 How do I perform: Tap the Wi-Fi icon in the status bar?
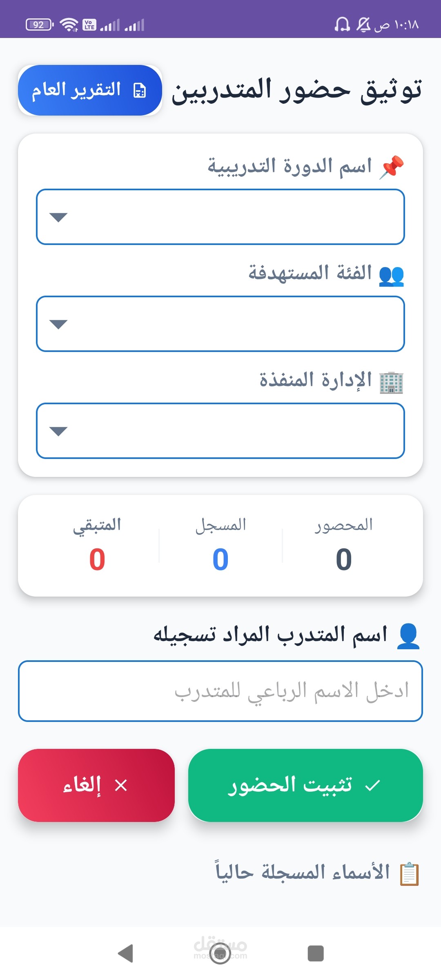click(69, 25)
